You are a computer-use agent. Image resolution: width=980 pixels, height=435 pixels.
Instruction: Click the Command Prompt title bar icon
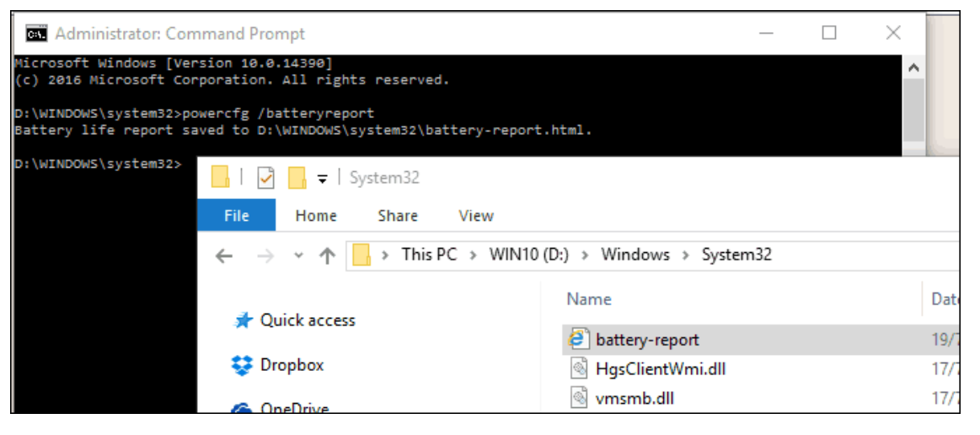click(35, 34)
